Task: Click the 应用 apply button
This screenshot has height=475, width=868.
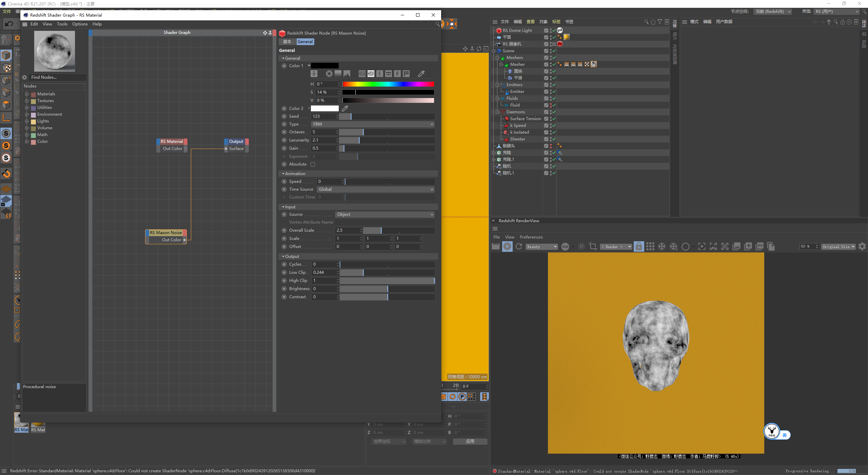Action: point(470,441)
